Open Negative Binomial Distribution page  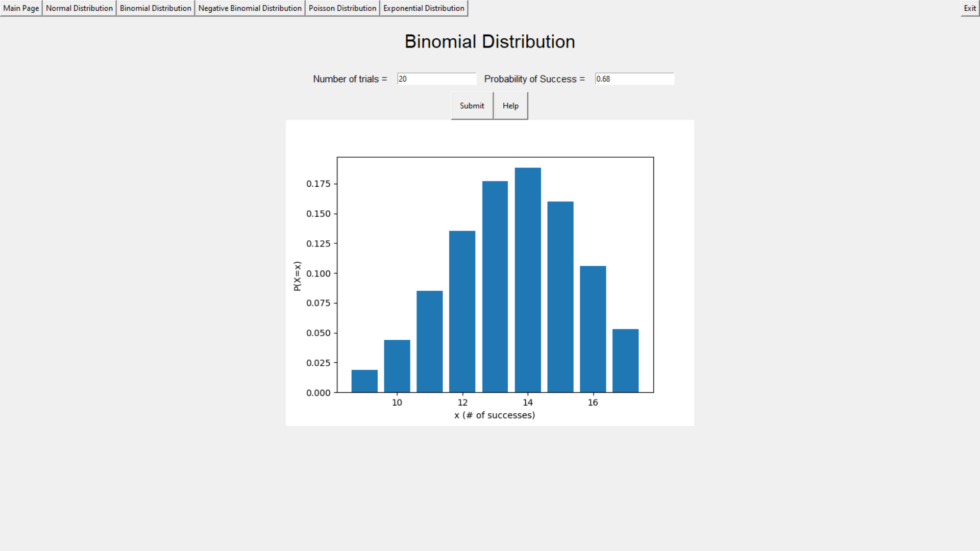coord(250,8)
